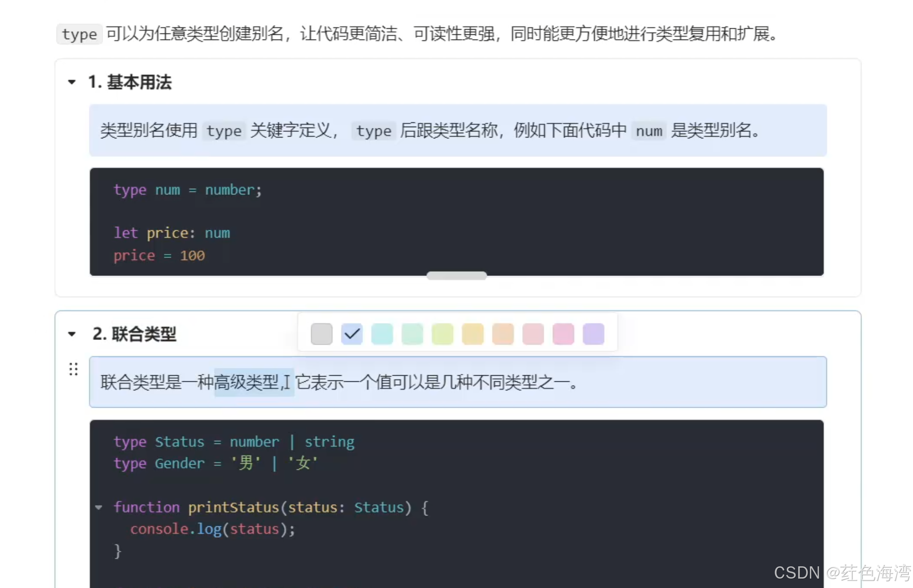Collapse the 2. 联合类型 section

click(72, 334)
